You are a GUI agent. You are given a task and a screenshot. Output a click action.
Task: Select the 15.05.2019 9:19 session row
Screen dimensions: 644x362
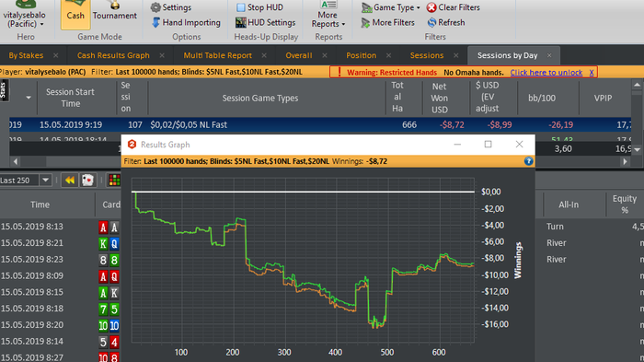click(x=320, y=124)
